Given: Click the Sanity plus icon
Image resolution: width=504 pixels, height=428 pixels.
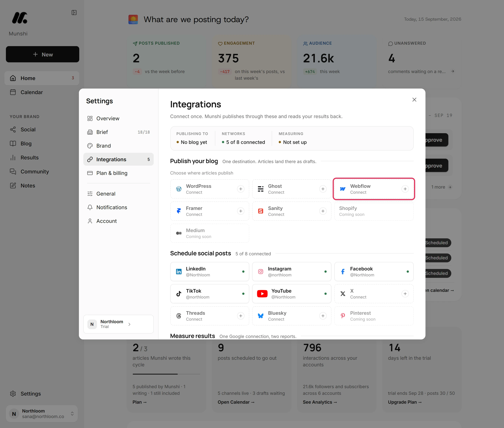Looking at the screenshot, I should (x=323, y=211).
